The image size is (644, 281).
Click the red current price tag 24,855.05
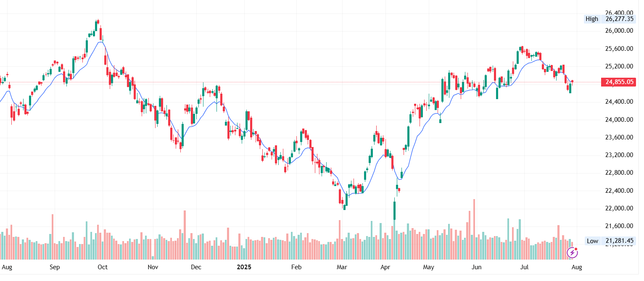tap(619, 82)
